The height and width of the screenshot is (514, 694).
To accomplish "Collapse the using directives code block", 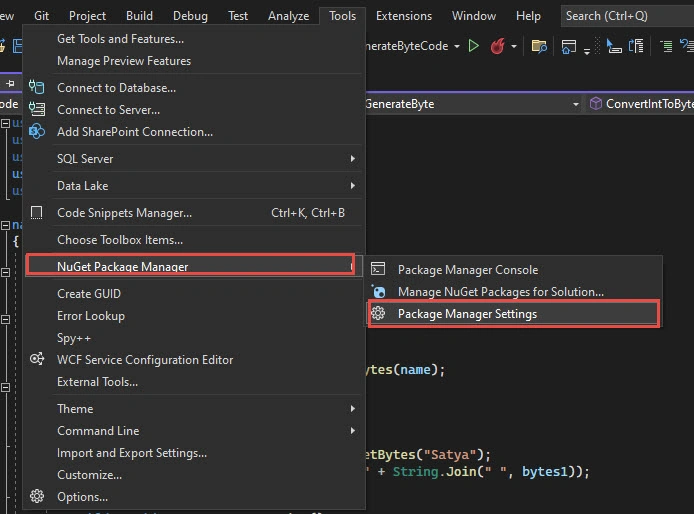I will tap(5, 124).
